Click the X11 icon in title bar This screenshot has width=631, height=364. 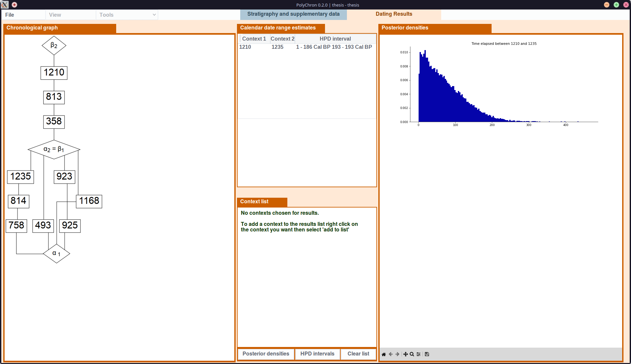pyautogui.click(x=5, y=5)
